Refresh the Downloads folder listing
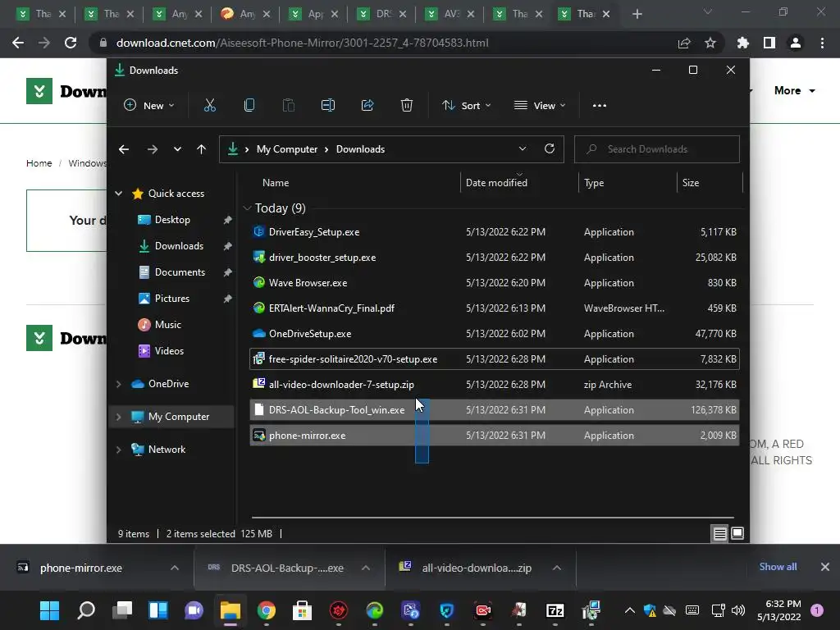 (550, 149)
